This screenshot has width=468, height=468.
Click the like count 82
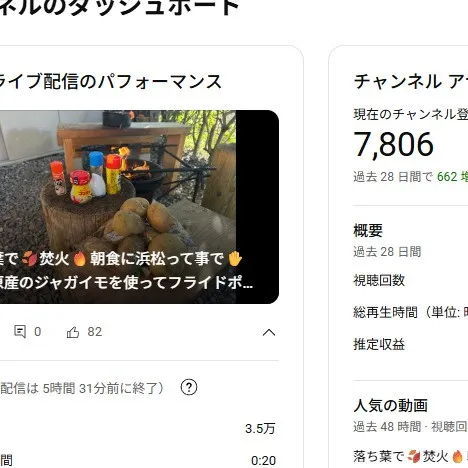95,332
